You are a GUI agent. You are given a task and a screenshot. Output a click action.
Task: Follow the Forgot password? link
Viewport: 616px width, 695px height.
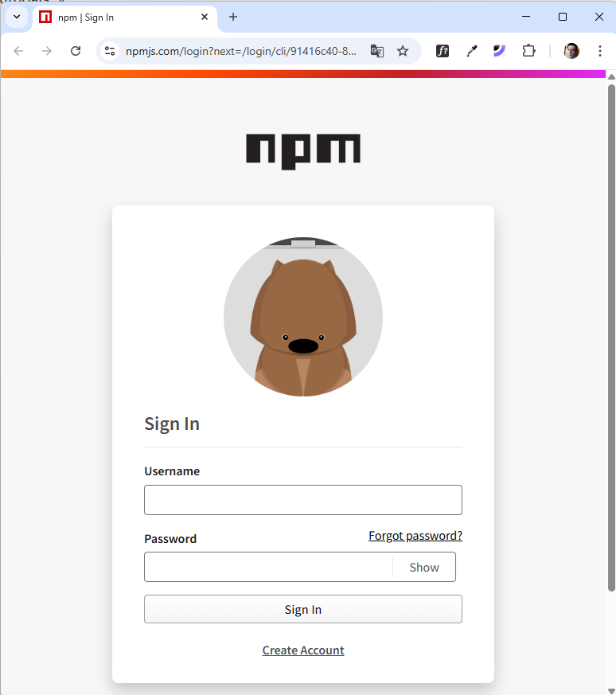[415, 536]
